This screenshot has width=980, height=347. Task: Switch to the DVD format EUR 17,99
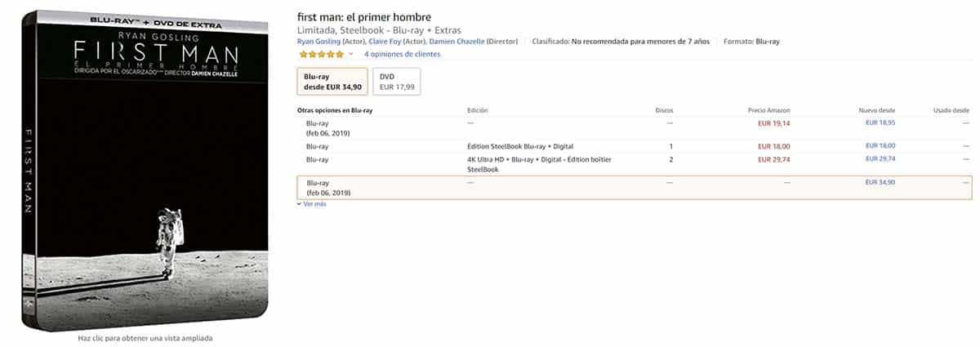point(396,82)
